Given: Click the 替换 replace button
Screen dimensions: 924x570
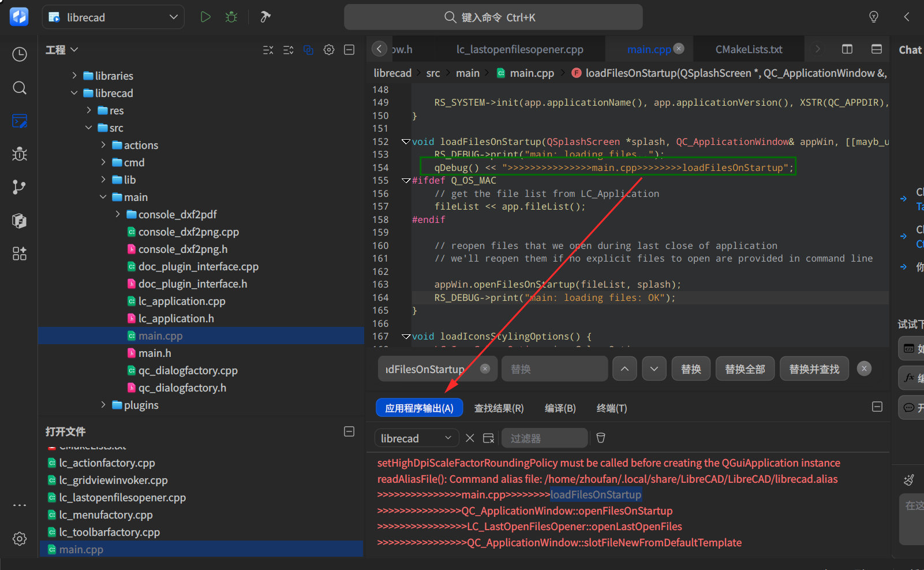Looking at the screenshot, I should (x=691, y=369).
